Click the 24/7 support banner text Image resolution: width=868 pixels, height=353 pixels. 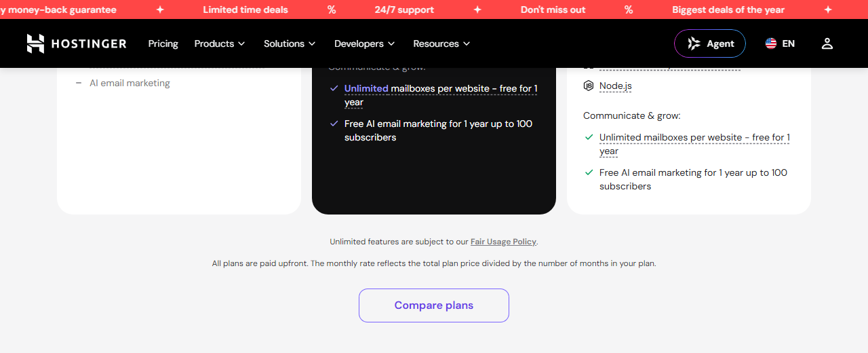pos(404,10)
